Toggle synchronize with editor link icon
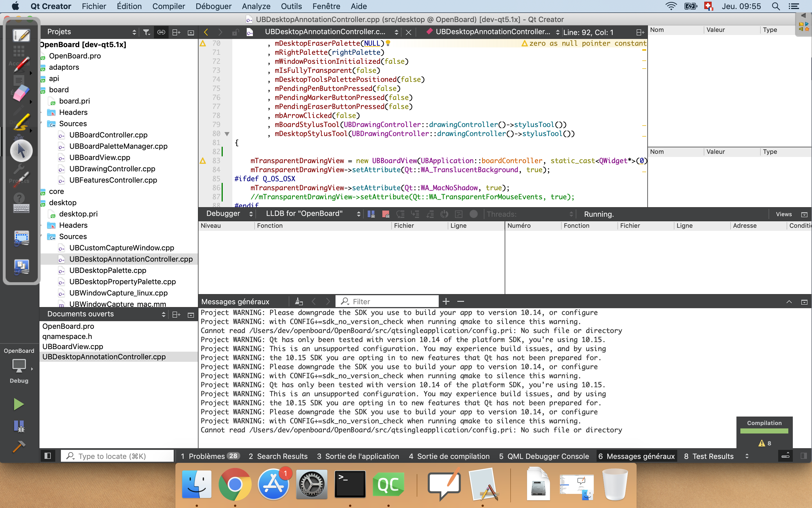This screenshot has width=812, height=508. tap(161, 32)
